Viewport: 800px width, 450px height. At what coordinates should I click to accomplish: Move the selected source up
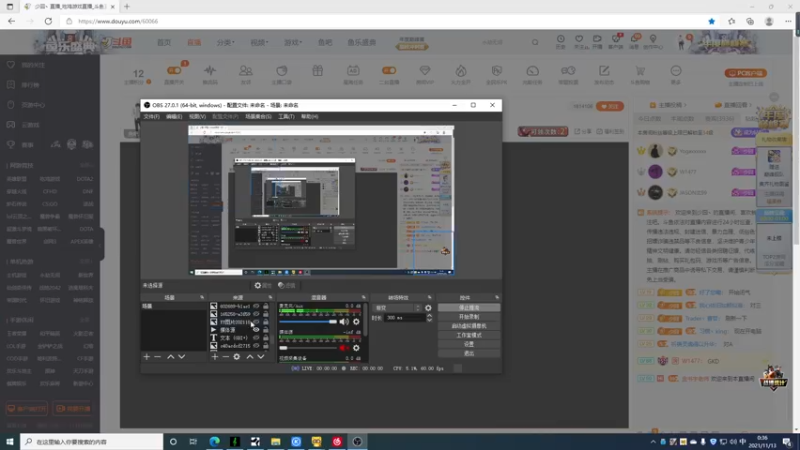250,357
